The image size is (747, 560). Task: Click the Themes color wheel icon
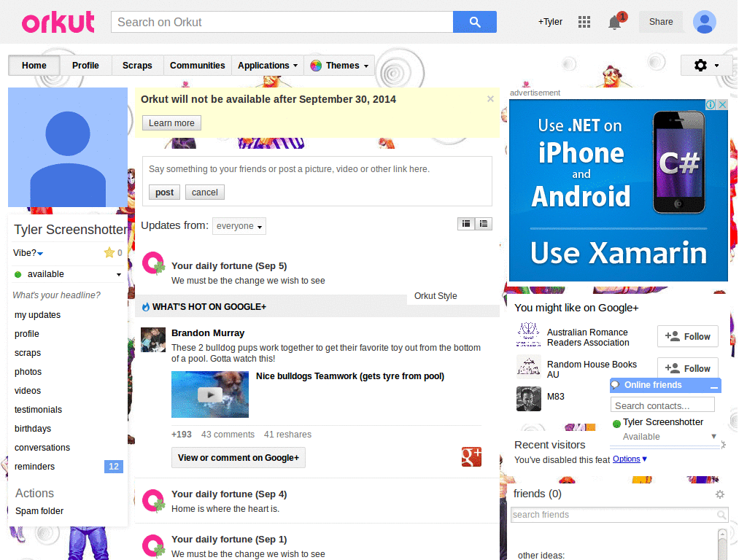pos(315,66)
